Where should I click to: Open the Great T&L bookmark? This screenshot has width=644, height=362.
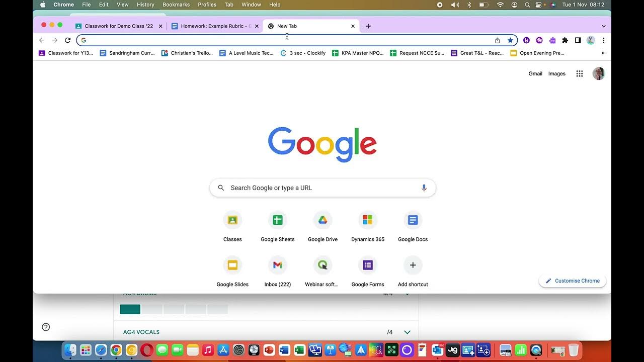click(x=477, y=53)
